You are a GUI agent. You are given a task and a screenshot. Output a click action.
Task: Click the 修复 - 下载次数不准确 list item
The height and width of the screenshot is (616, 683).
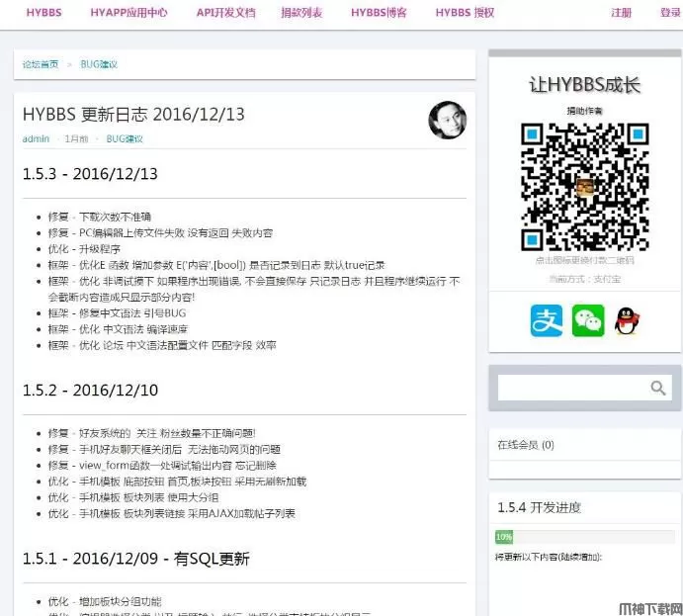pyautogui.click(x=99, y=217)
